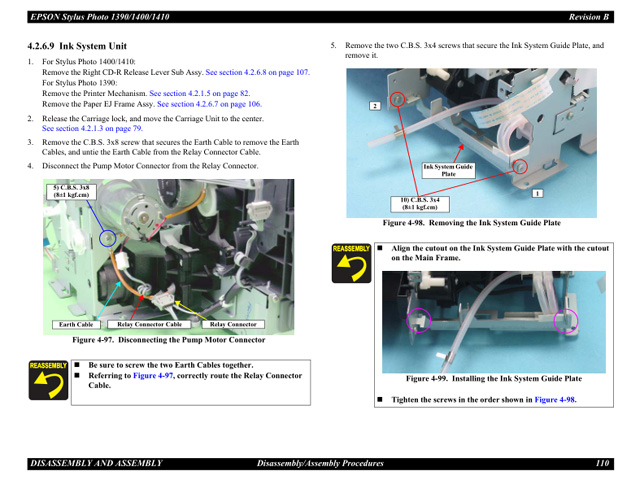Jump to the Figure 4-98 reference link

pos(555,399)
